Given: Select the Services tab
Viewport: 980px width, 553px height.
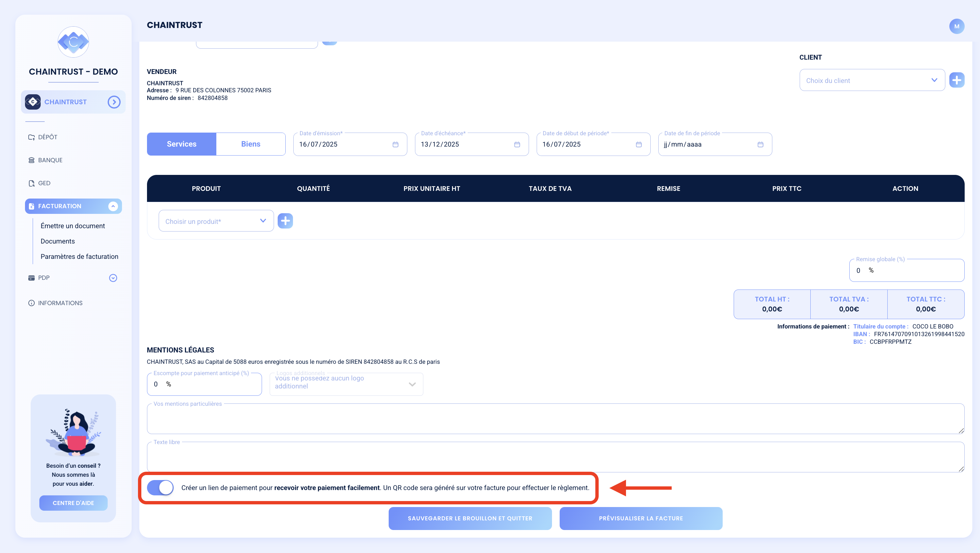Looking at the screenshot, I should [x=181, y=144].
